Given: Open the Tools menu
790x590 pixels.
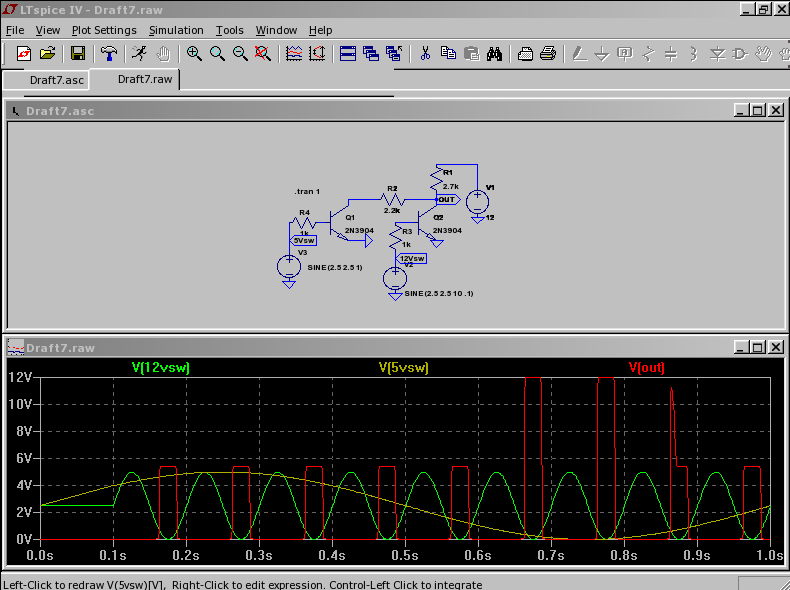Looking at the screenshot, I should [x=229, y=30].
